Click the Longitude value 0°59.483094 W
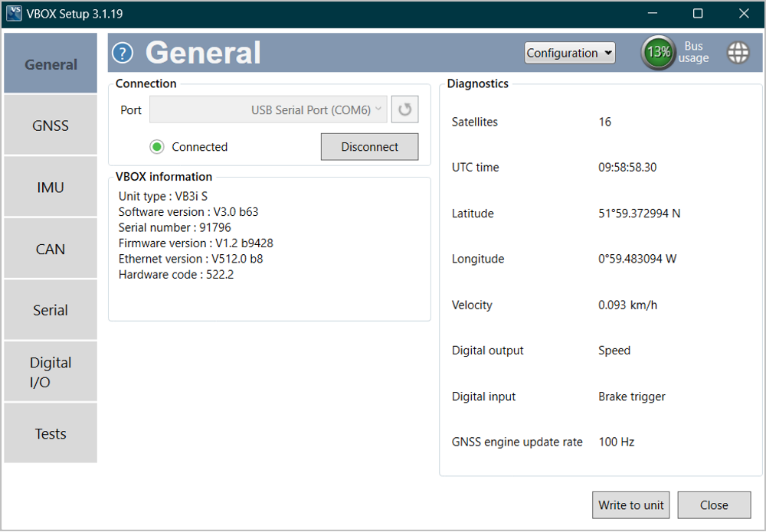766x532 pixels. (637, 259)
